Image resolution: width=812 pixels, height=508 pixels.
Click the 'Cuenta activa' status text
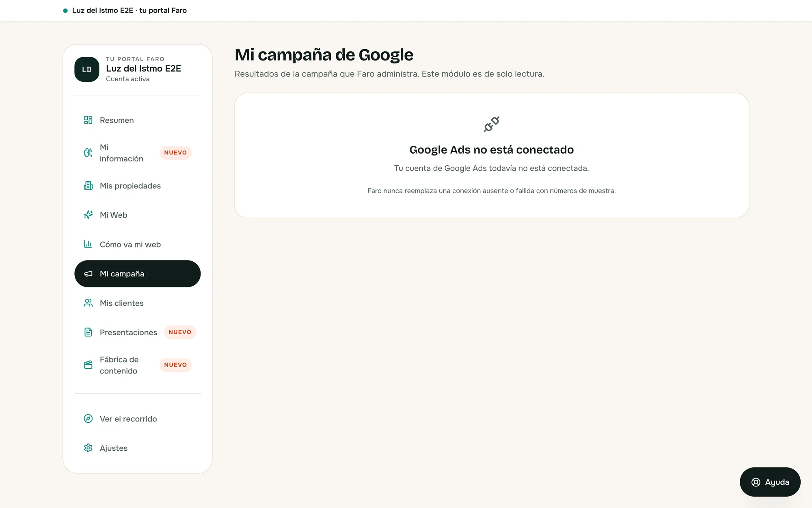coord(127,79)
